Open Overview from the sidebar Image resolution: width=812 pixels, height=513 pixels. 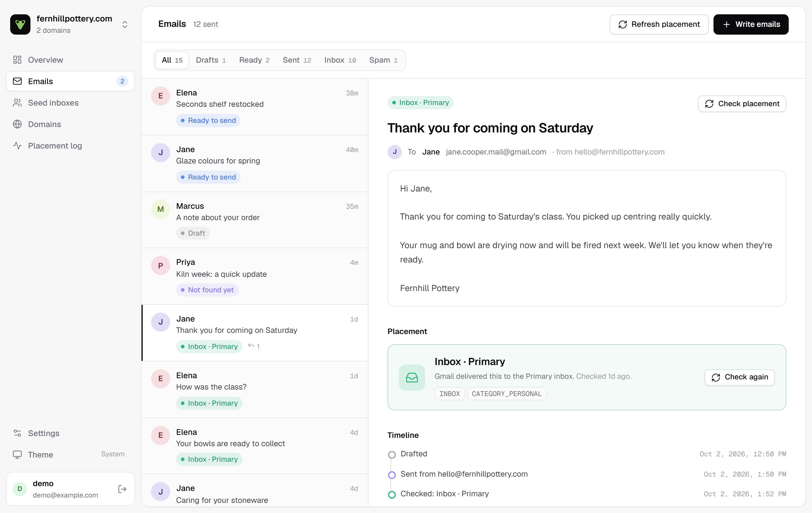(x=70, y=60)
